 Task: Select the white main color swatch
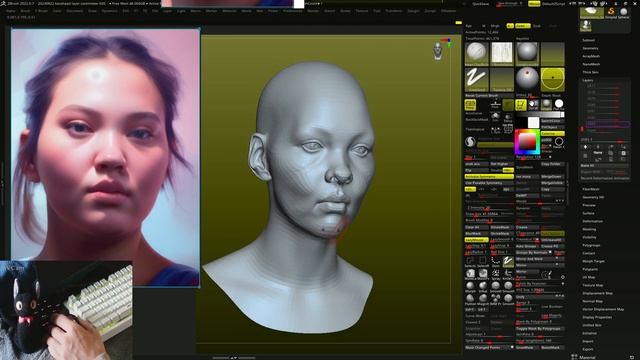[533, 122]
